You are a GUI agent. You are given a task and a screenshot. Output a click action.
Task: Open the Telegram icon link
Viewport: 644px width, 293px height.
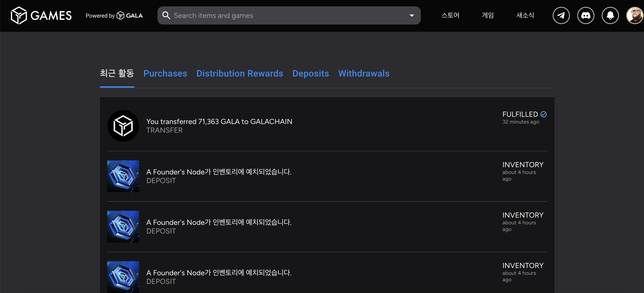pos(561,15)
